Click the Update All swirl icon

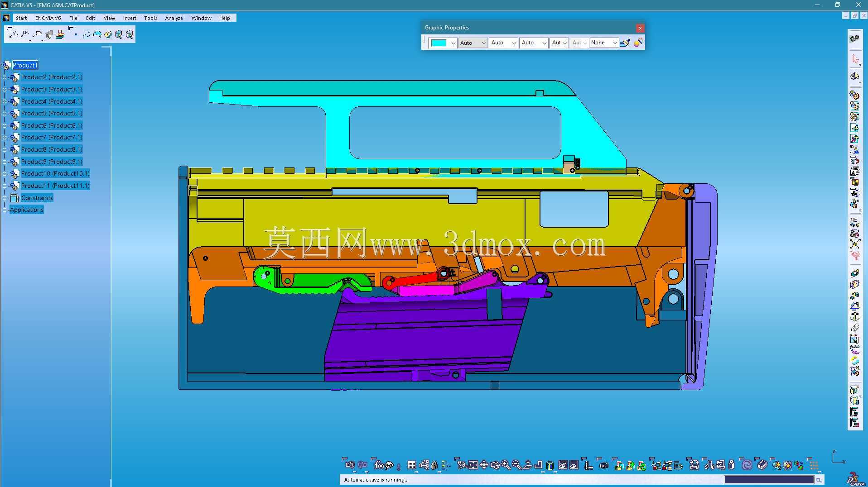pyautogui.click(x=747, y=465)
